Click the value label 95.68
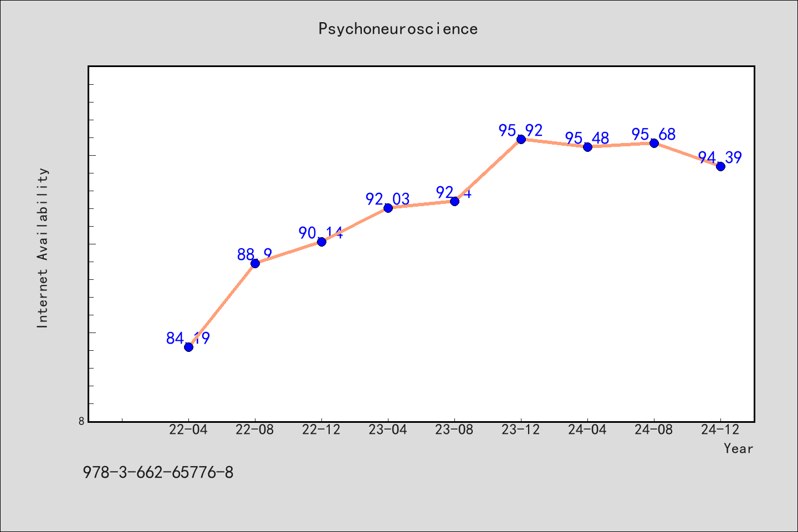The width and height of the screenshot is (798, 532). click(654, 135)
